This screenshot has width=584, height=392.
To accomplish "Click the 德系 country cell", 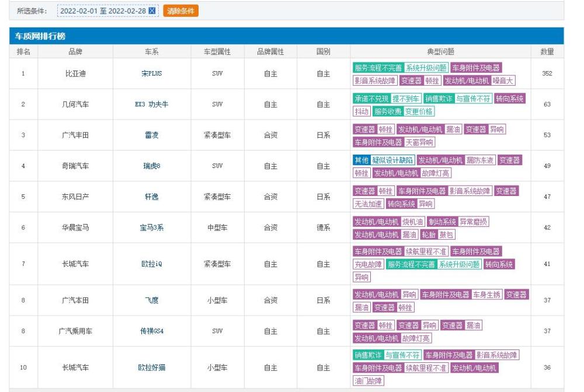I will point(324,228).
